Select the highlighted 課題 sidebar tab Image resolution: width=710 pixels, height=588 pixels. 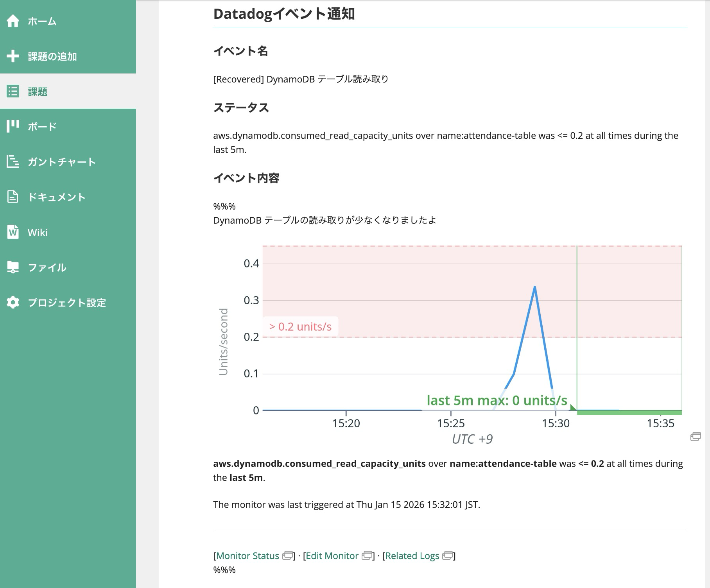(x=37, y=92)
